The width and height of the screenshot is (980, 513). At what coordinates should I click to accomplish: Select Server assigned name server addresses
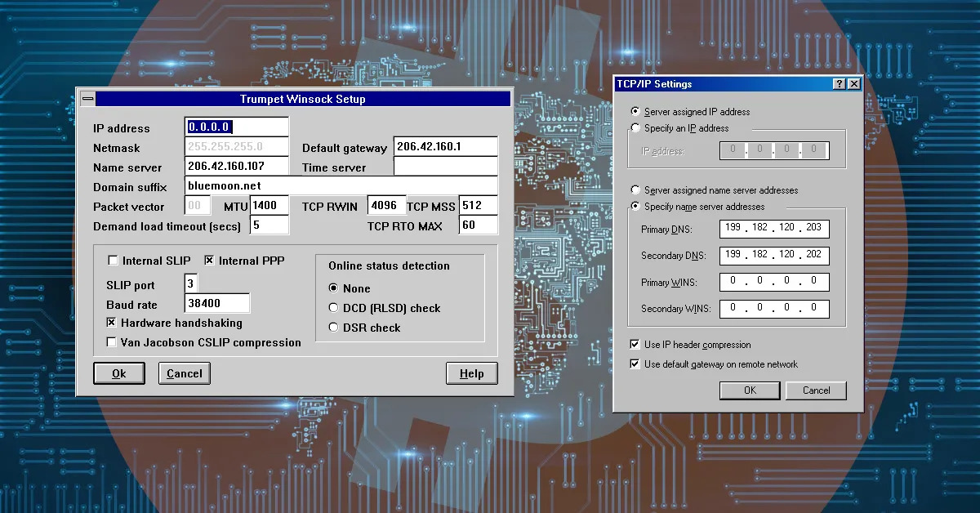pyautogui.click(x=636, y=190)
